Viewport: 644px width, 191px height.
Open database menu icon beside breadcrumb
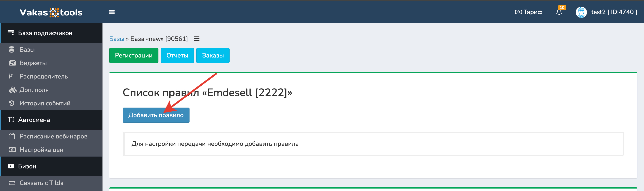coord(197,39)
